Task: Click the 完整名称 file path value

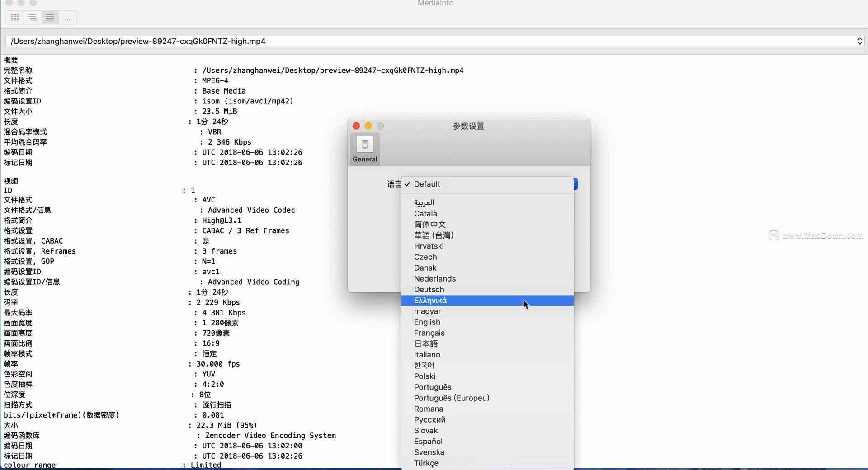Action: click(x=333, y=70)
